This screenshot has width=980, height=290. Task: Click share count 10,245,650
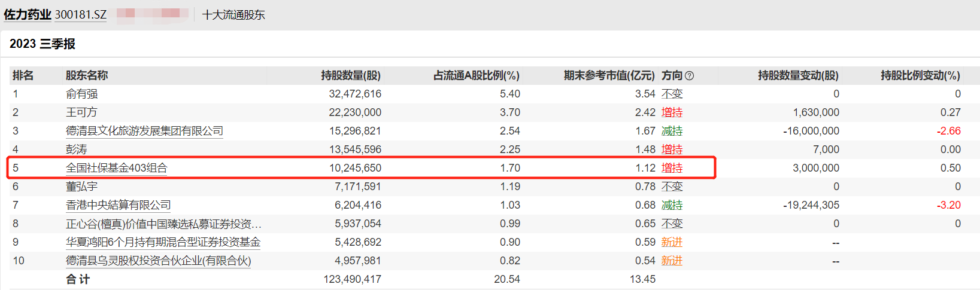click(355, 168)
